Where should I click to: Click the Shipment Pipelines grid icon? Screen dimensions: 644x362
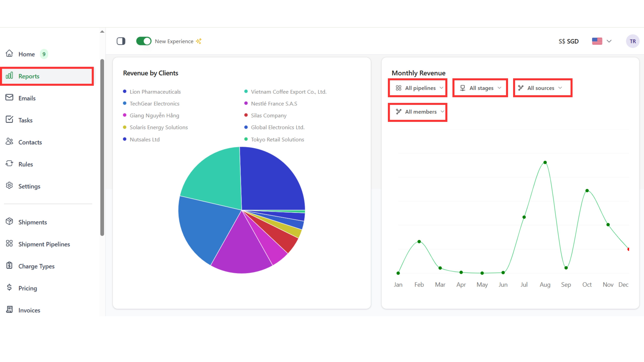point(9,243)
